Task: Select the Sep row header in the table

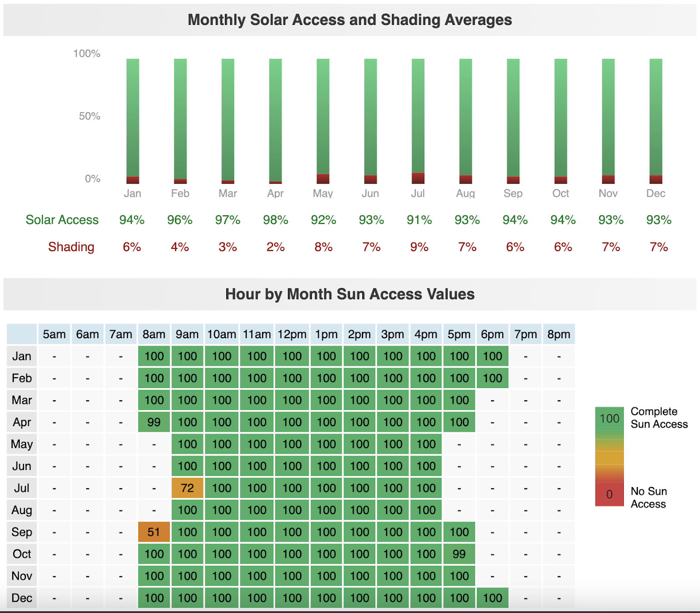Action: [22, 532]
